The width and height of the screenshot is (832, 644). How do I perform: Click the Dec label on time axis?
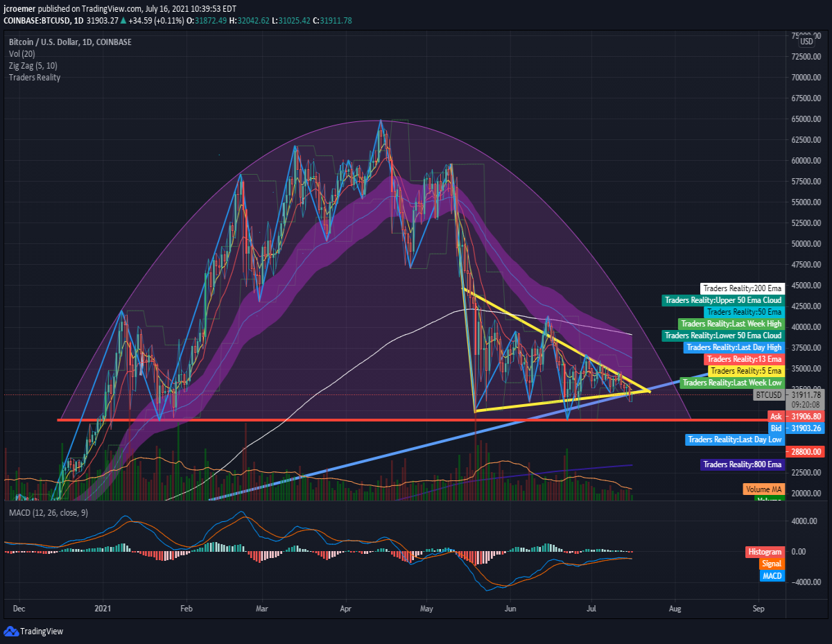click(x=19, y=609)
